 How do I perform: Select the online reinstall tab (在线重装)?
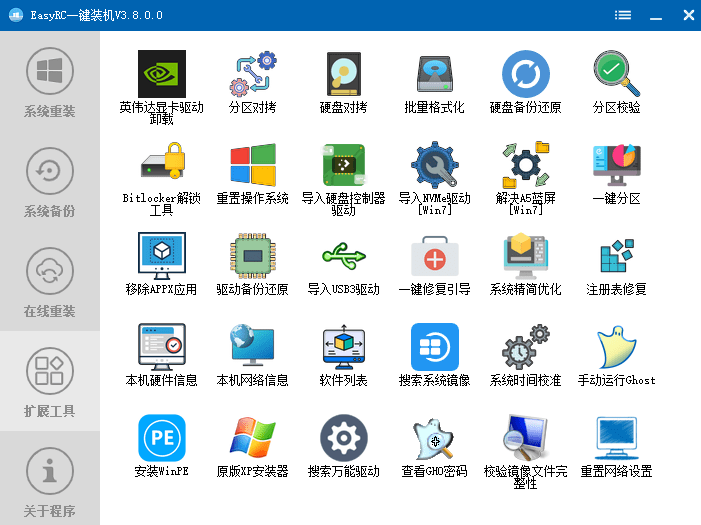50,281
